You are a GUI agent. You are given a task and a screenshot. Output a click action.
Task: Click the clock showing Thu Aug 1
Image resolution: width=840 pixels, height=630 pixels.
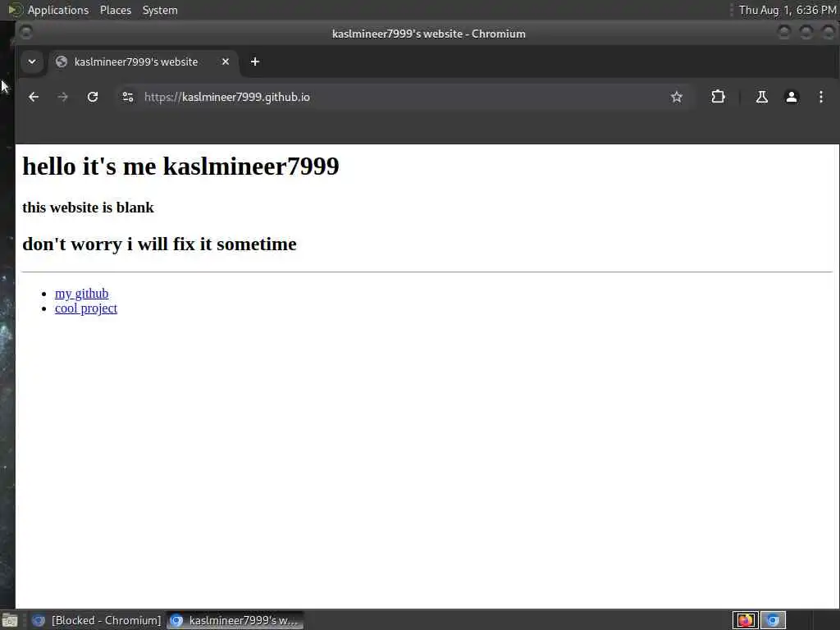(787, 10)
